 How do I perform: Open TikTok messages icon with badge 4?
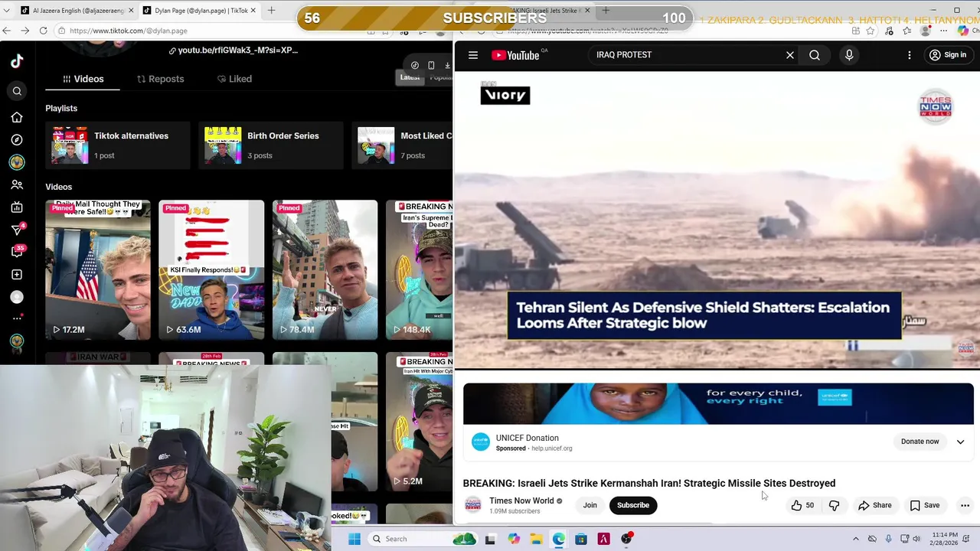point(17,230)
